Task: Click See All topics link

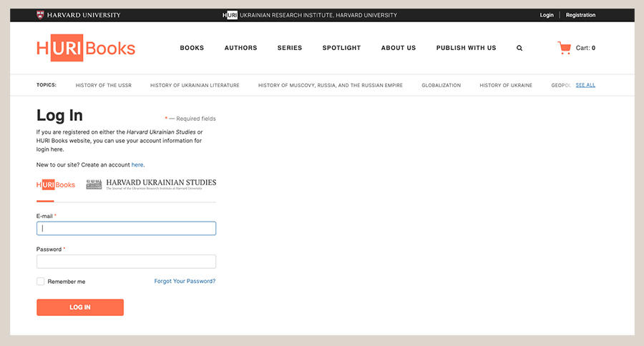Action: [585, 85]
